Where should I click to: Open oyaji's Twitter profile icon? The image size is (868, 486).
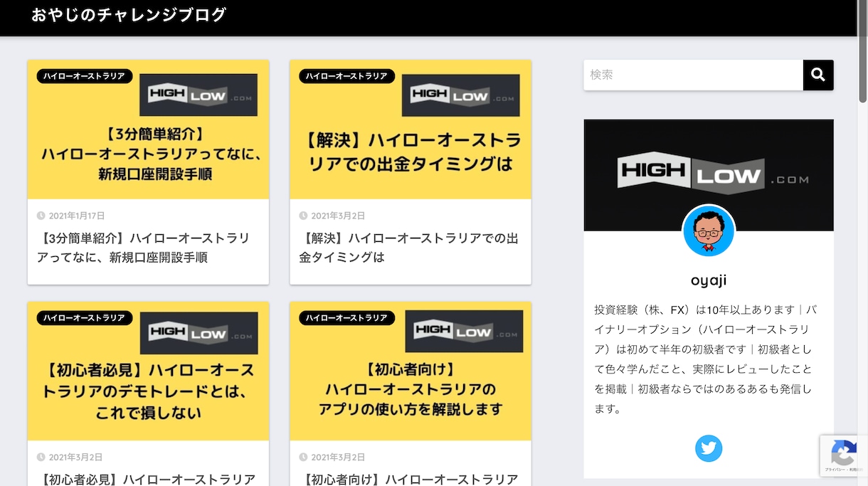pos(709,448)
